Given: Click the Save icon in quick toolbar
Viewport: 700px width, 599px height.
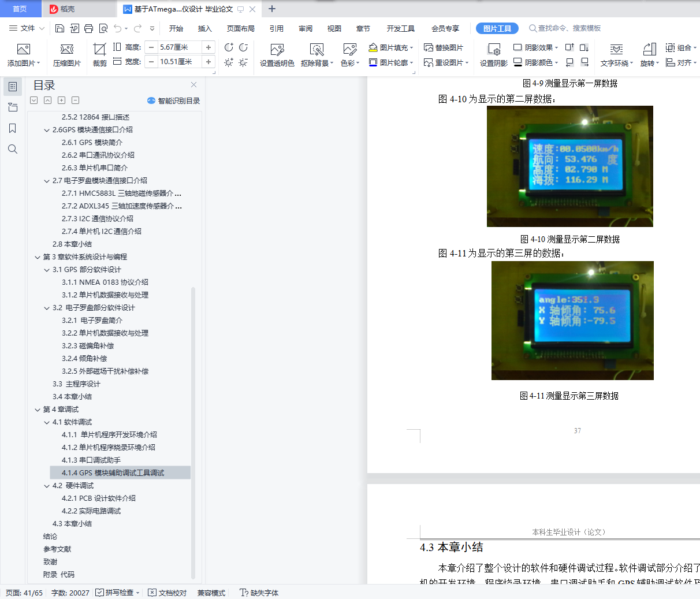Looking at the screenshot, I should click(59, 28).
